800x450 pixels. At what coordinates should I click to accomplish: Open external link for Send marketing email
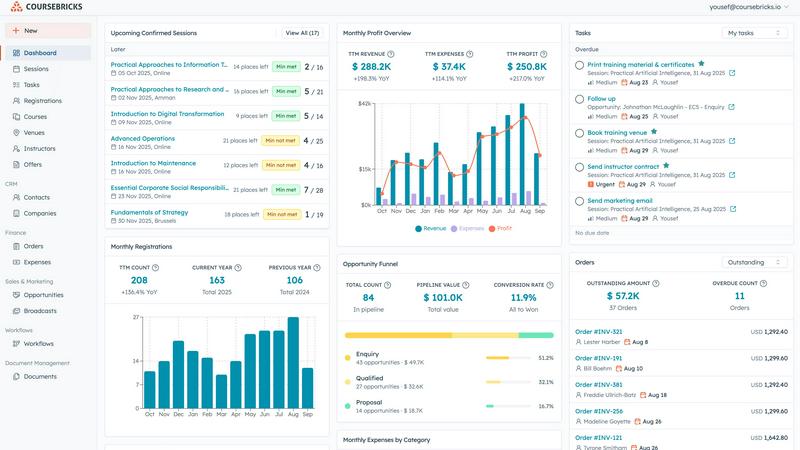pyautogui.click(x=732, y=209)
